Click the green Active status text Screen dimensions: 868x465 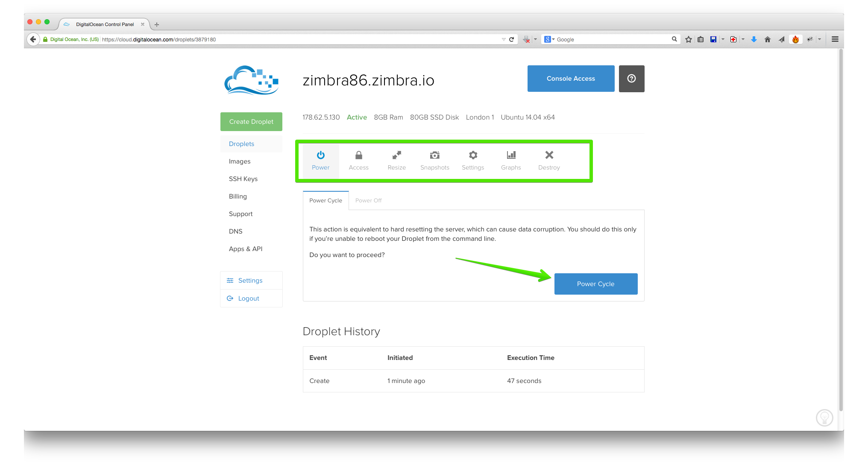coord(357,117)
